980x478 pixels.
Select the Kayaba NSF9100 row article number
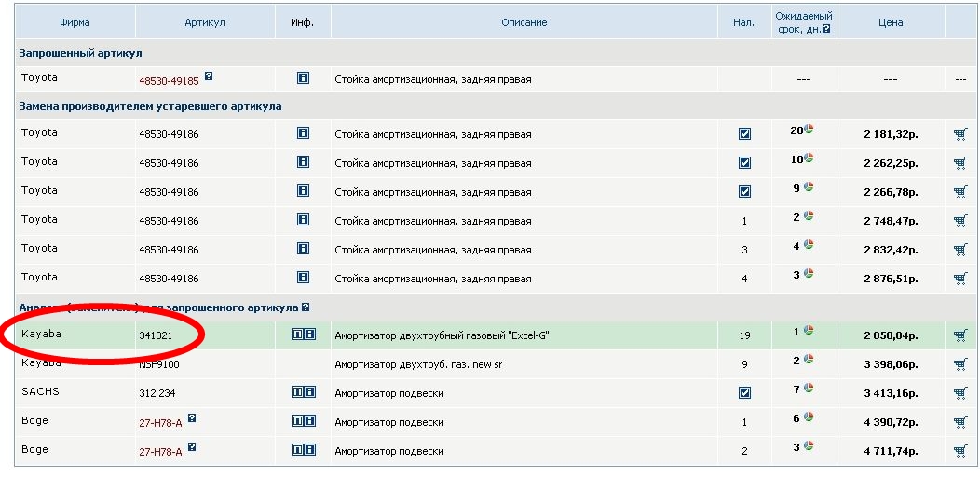pos(159,364)
